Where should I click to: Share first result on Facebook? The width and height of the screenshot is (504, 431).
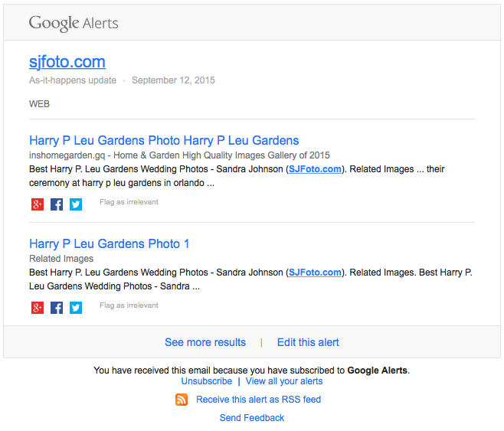click(57, 204)
